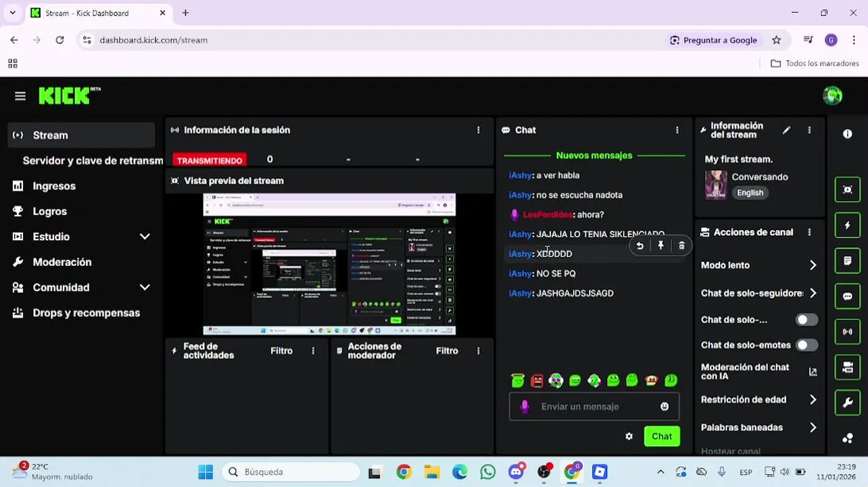Open stream info three-dot menu
This screenshot has width=868, height=487.
tap(809, 130)
